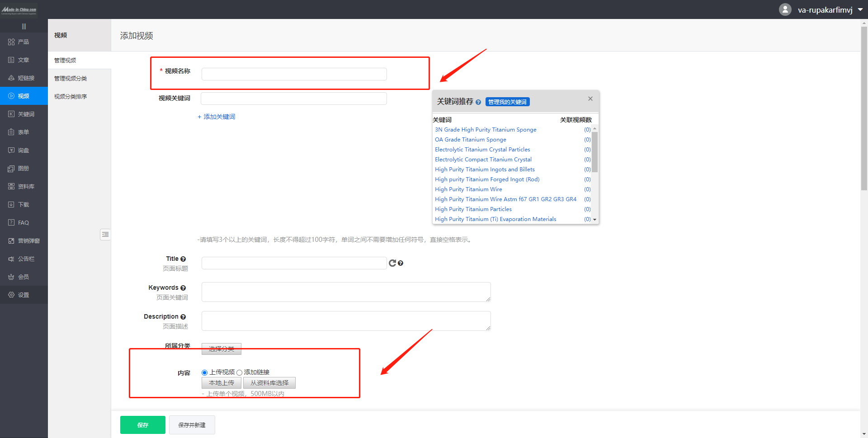This screenshot has width=868, height=438.
Task: Select the 上传视频 radio option
Action: point(205,373)
